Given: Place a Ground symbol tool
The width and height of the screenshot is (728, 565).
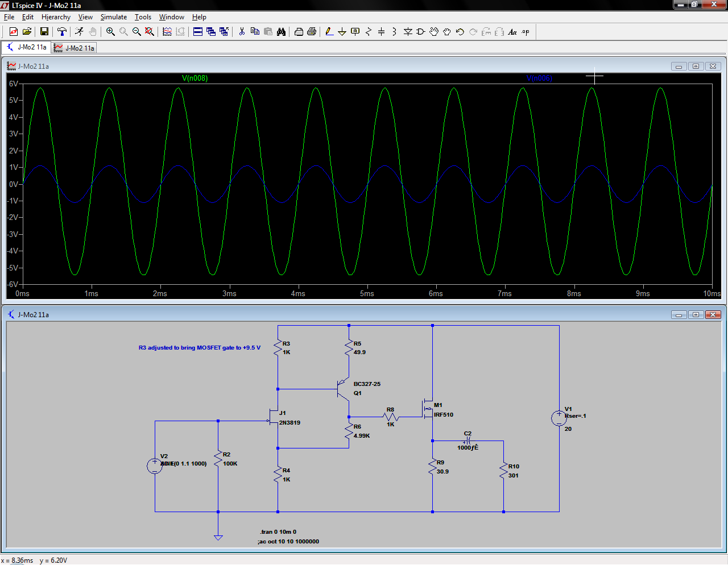Looking at the screenshot, I should pyautogui.click(x=342, y=32).
